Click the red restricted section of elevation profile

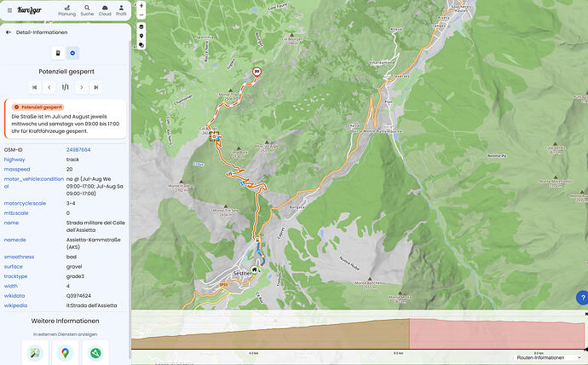tap(497, 333)
